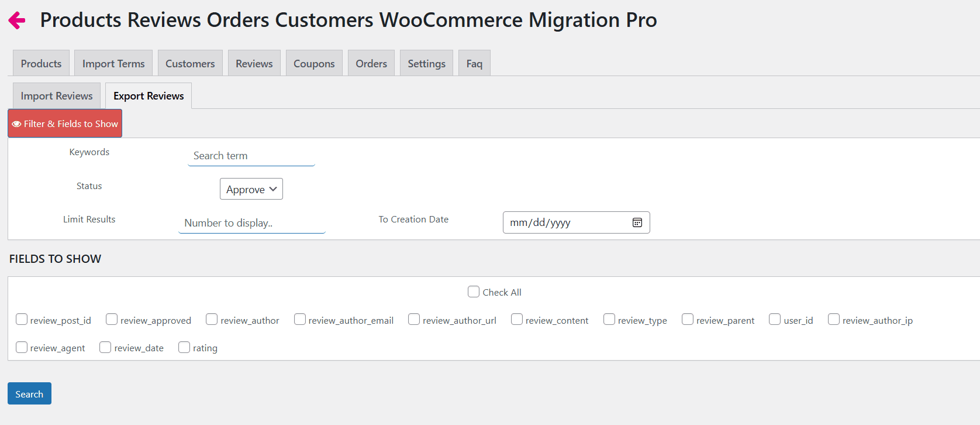Open the calendar picker icon in date field
Viewport: 980px width, 425px height.
(637, 222)
